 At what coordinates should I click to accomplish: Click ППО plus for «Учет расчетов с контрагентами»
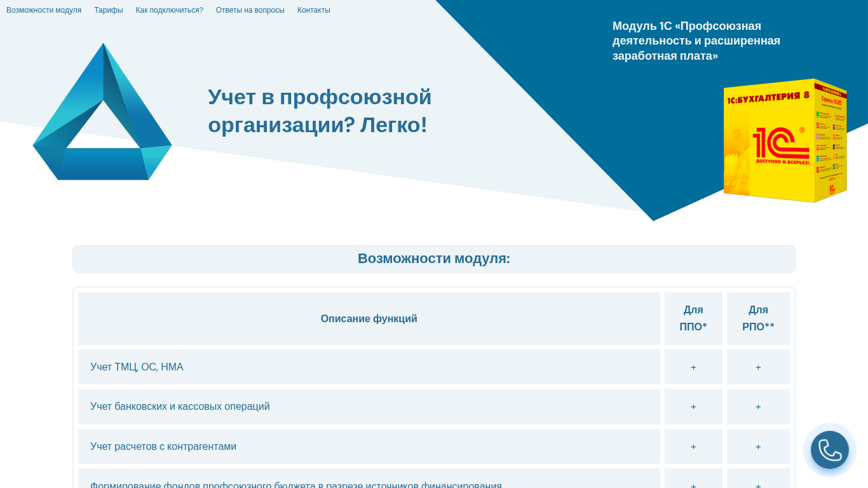point(693,447)
